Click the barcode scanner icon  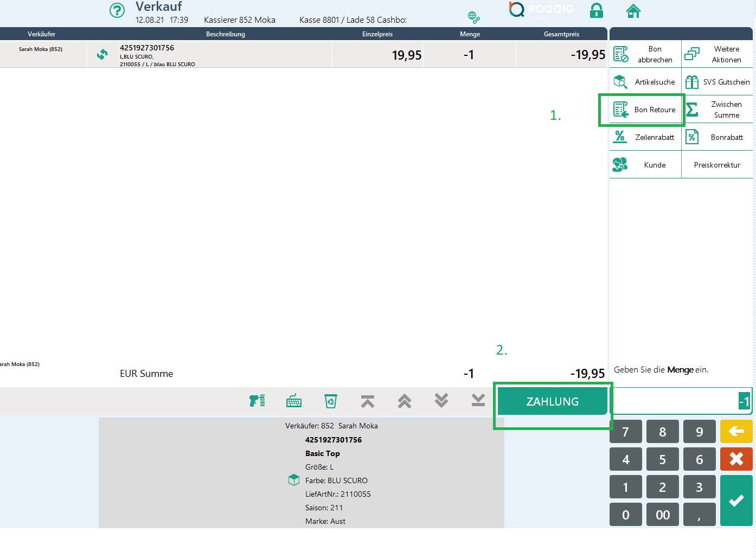coord(257,401)
